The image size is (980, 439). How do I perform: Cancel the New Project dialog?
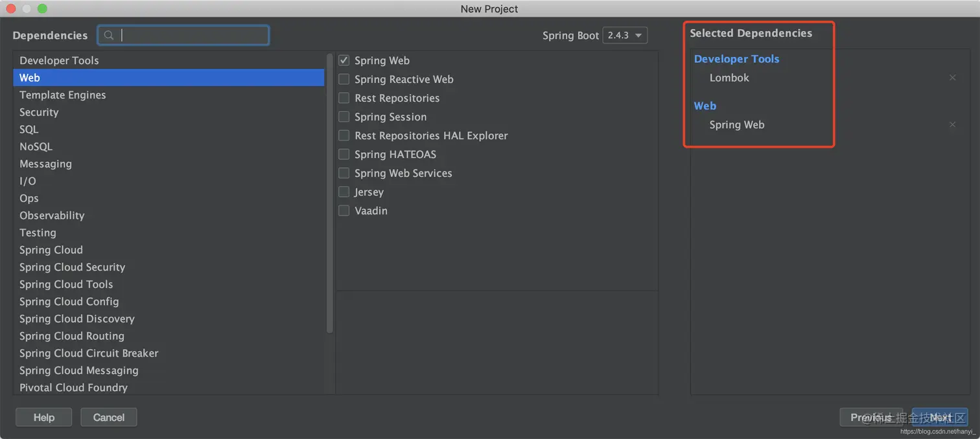(109, 418)
